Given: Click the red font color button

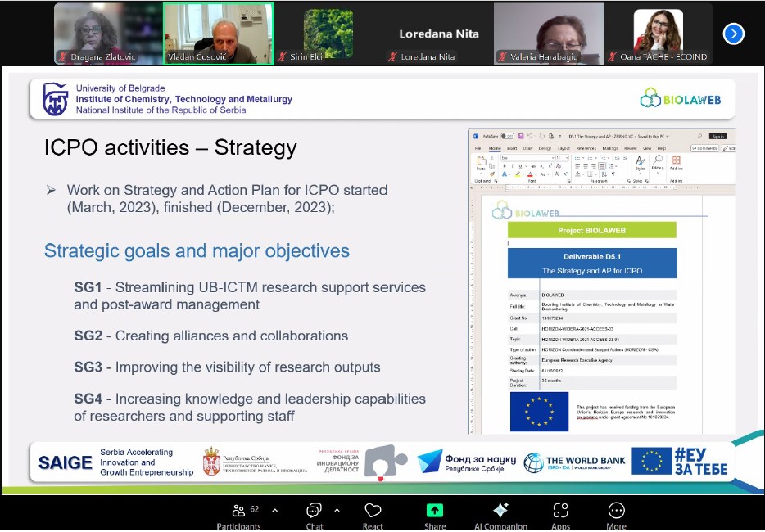Looking at the screenshot, I should tap(532, 174).
